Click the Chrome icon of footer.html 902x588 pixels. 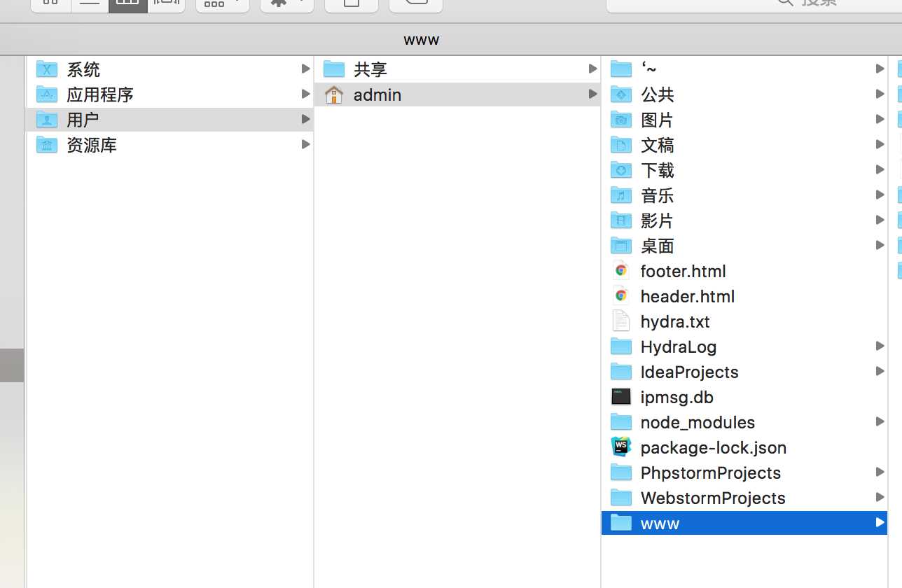pyautogui.click(x=621, y=270)
